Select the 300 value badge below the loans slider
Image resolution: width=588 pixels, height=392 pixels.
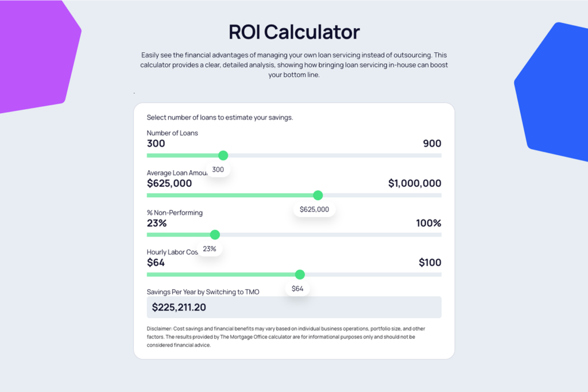[x=218, y=169]
